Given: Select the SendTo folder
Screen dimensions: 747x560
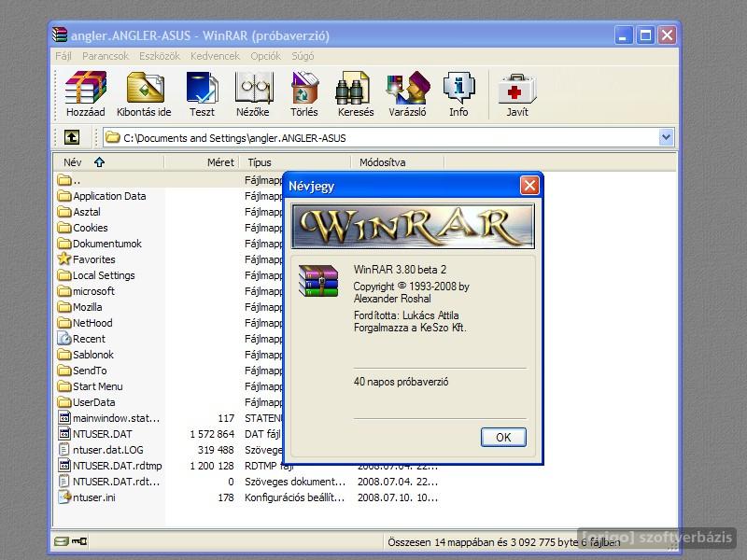Looking at the screenshot, I should 82,371.
